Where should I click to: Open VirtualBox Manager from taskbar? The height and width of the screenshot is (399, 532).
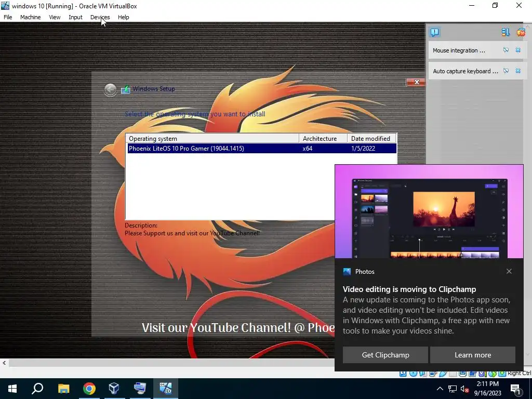coord(114,389)
